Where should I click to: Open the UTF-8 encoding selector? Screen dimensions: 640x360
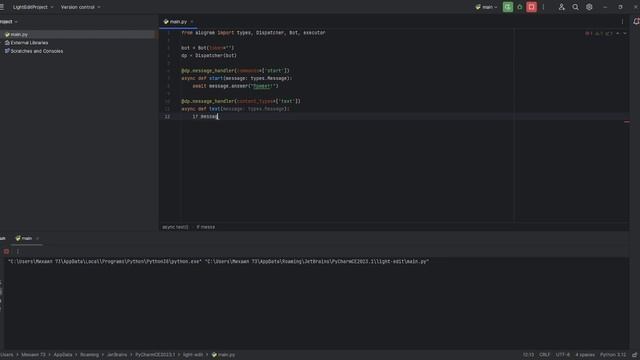pos(562,355)
